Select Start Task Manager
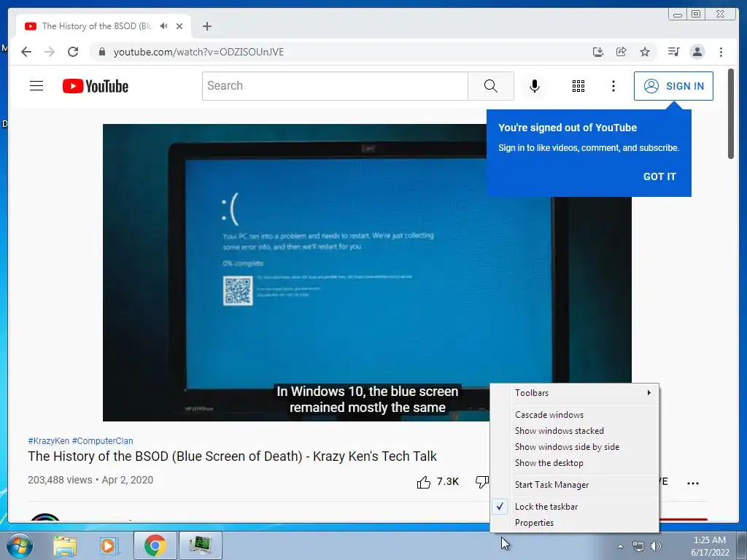The height and width of the screenshot is (560, 747). [575, 485]
